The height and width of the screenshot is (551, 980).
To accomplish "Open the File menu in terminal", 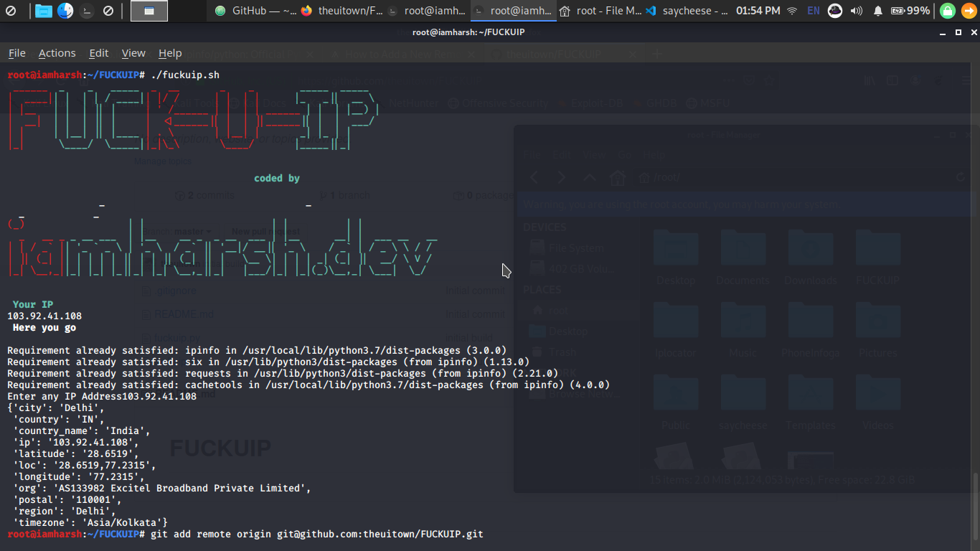I will pos(17,53).
